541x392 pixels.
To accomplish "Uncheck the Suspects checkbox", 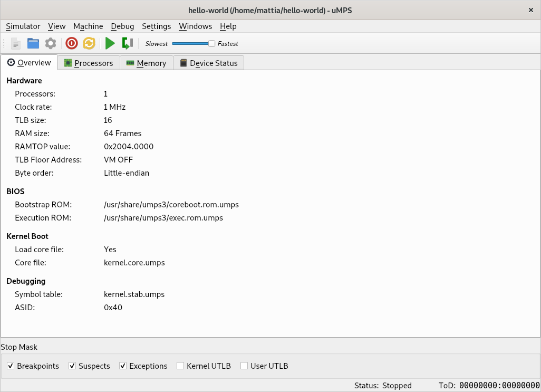I will click(72, 366).
